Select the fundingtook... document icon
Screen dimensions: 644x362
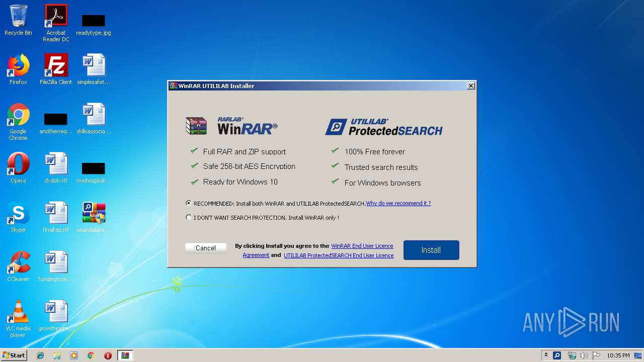(56, 266)
